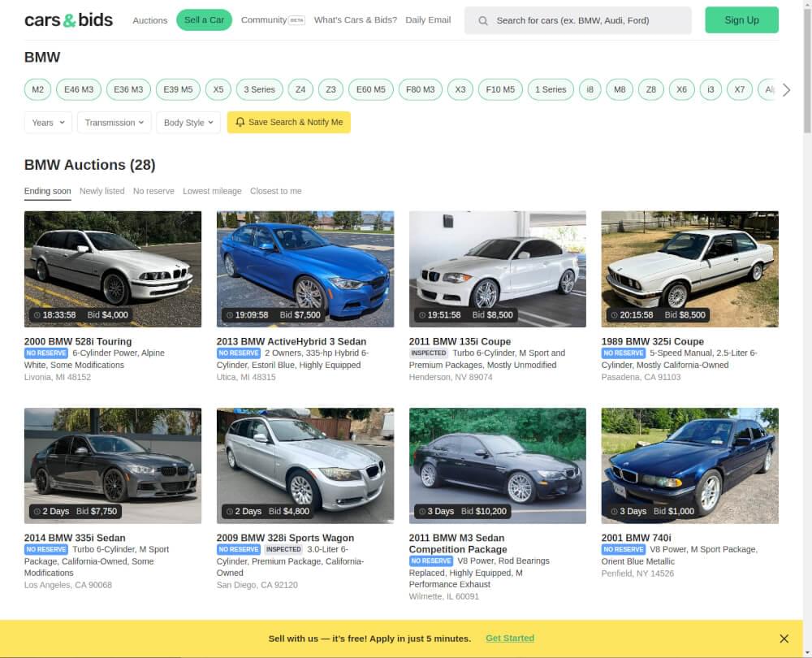Image resolution: width=812 pixels, height=658 pixels.
Task: Open the Auctions menu item
Action: (149, 19)
